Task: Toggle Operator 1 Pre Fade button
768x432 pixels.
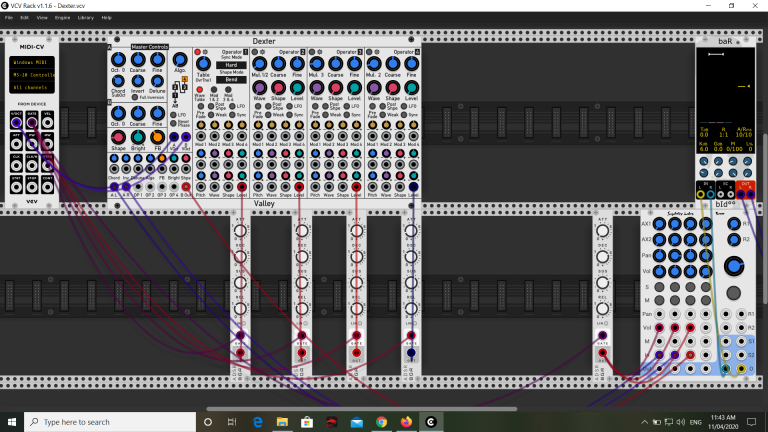Action: [201, 106]
